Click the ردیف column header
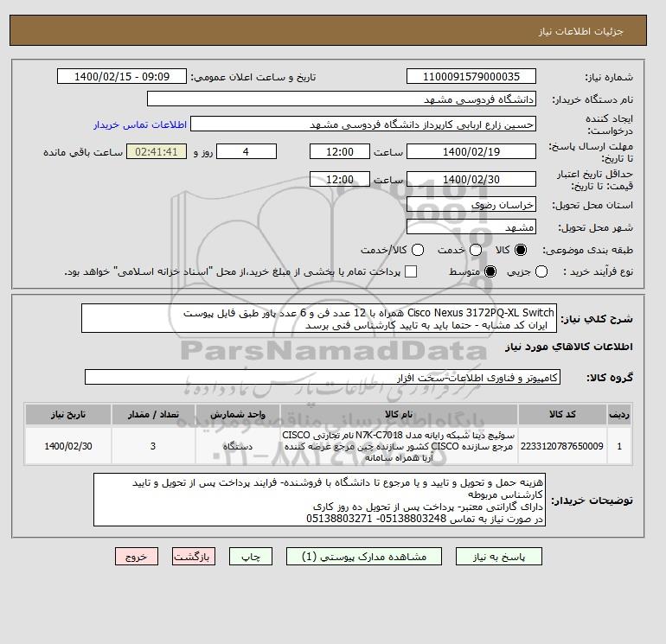Image resolution: width=666 pixels, height=644 pixels. pyautogui.click(x=619, y=414)
